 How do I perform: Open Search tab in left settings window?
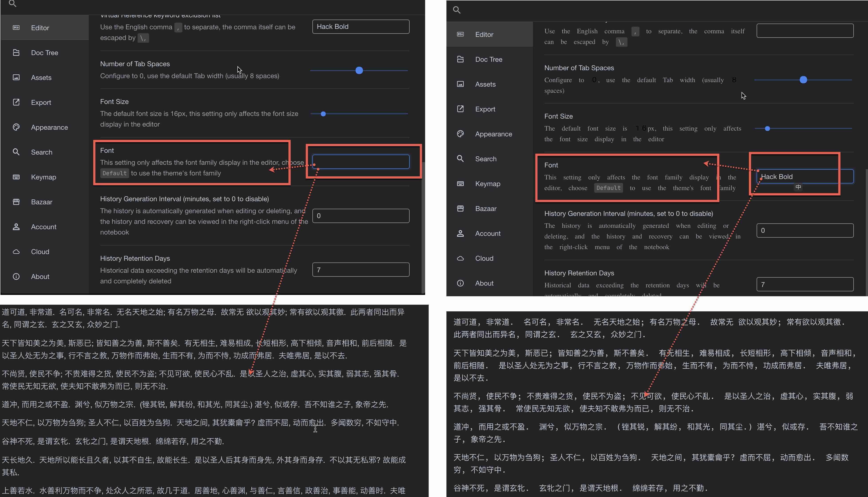[42, 152]
